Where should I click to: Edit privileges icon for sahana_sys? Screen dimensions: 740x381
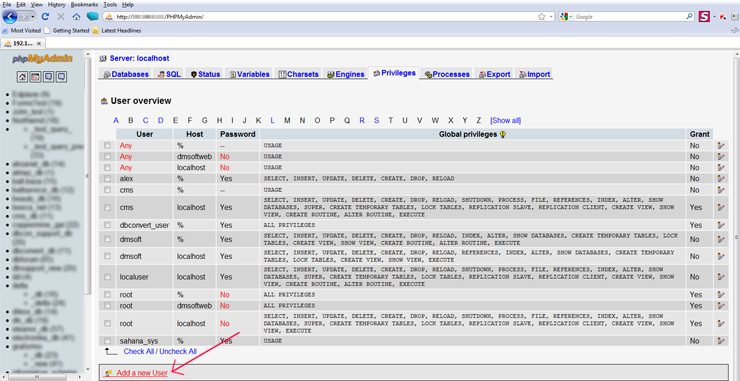click(x=720, y=340)
